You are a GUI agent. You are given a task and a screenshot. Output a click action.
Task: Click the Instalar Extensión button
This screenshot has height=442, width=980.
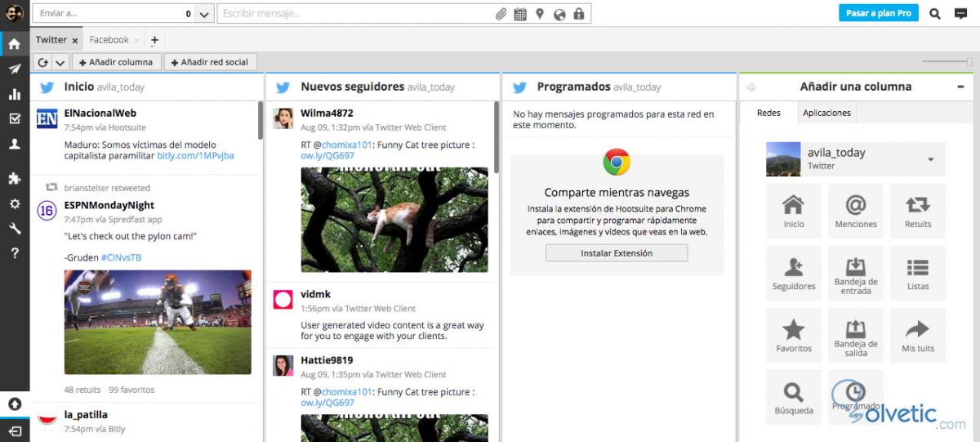617,253
